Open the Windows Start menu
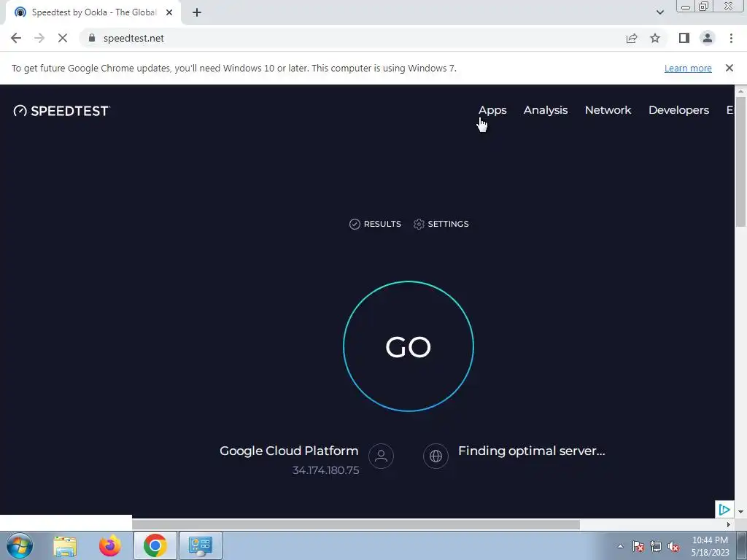This screenshot has height=560, width=747. pos(20,545)
